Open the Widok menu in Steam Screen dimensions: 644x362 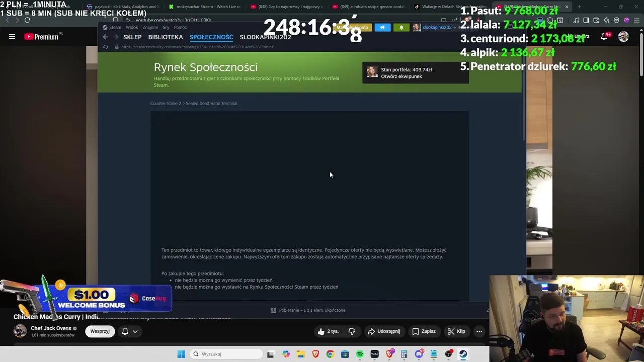[132, 27]
